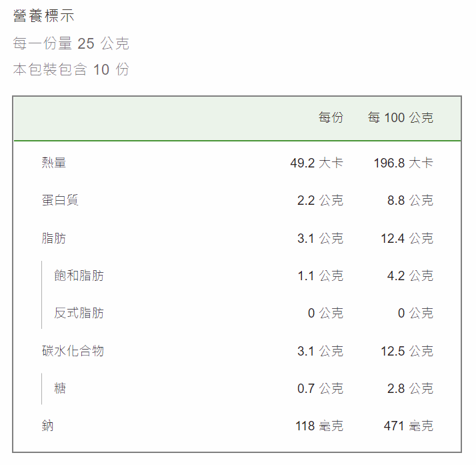
Task: Select the 飽和脂肪 sub-row label
Action: [x=79, y=276]
